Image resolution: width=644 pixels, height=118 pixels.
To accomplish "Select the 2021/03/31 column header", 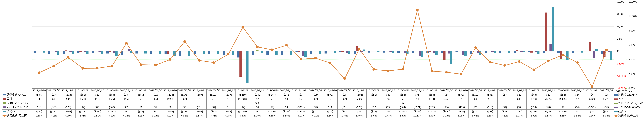I will click(x=606, y=91).
